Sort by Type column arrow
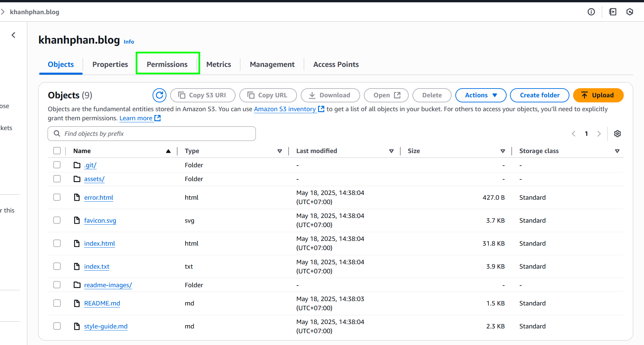The image size is (644, 345). [279, 151]
